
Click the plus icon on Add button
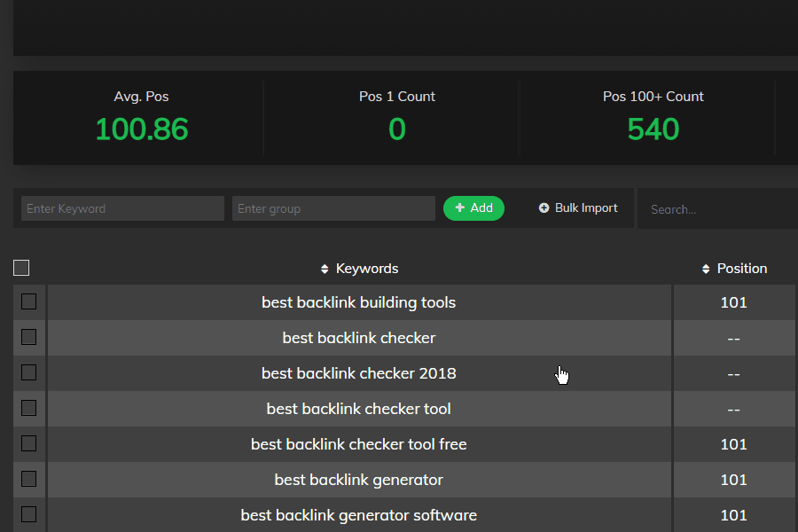coord(459,208)
